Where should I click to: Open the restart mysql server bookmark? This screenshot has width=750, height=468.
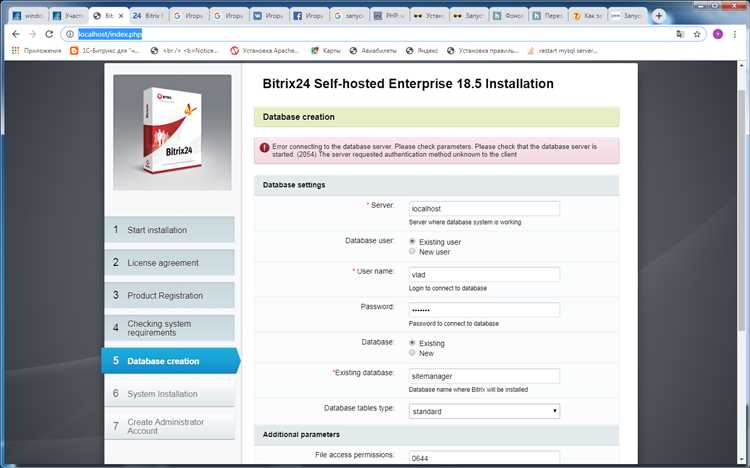562,50
